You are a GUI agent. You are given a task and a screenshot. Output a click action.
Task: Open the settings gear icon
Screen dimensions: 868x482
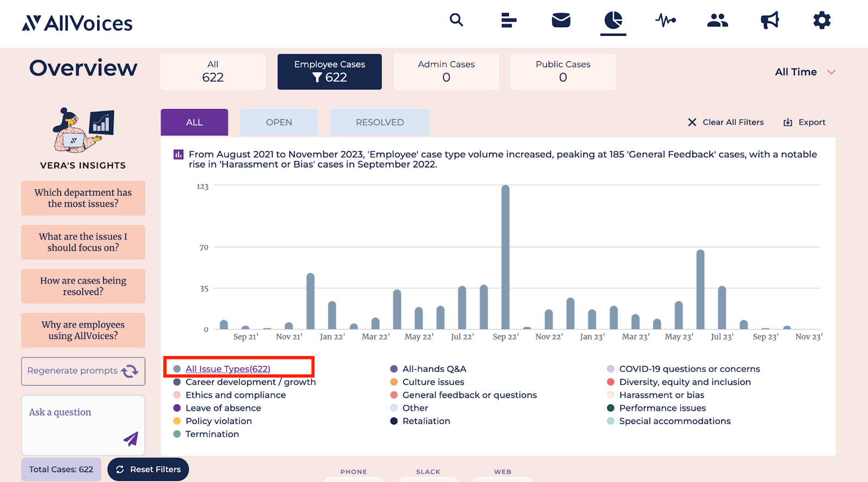(821, 21)
